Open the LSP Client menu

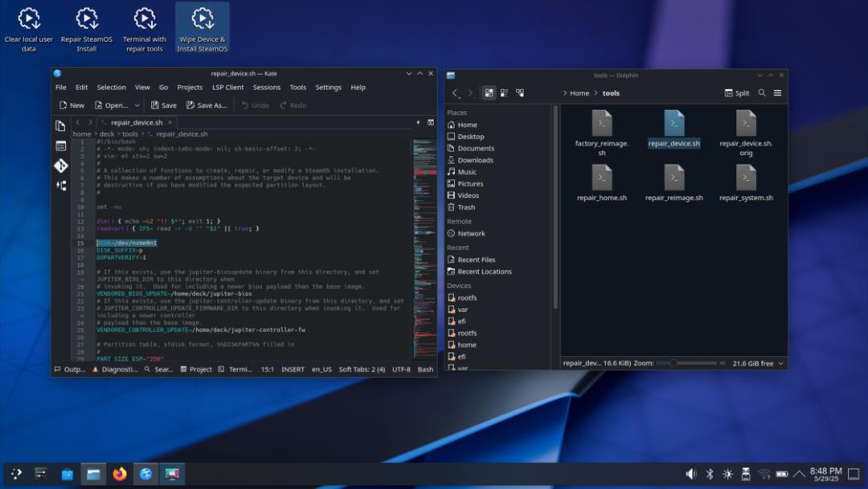tap(227, 88)
